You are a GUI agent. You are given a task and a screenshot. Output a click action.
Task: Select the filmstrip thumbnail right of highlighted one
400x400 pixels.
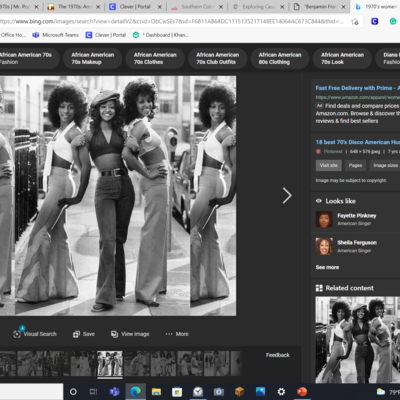click(137, 363)
